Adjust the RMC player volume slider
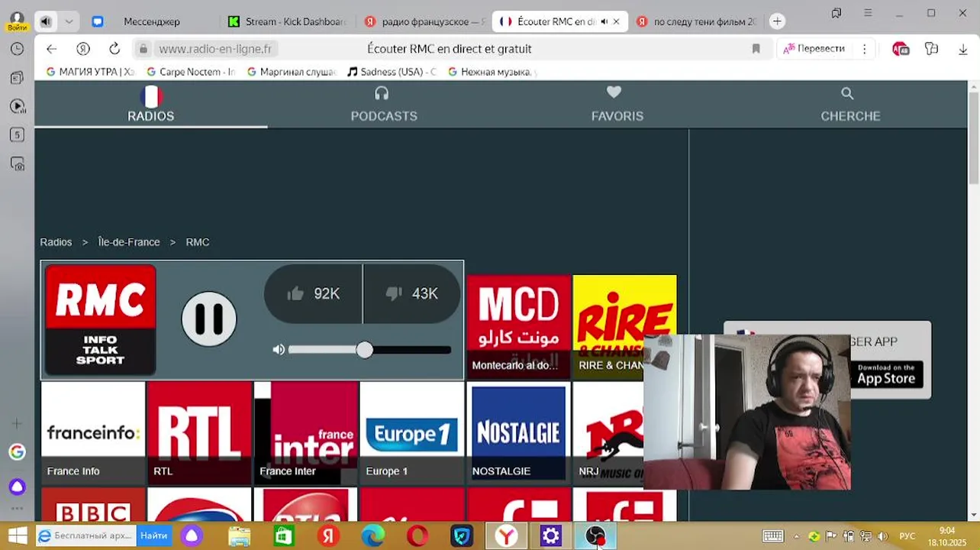Image resolution: width=980 pixels, height=550 pixels. pyautogui.click(x=369, y=350)
